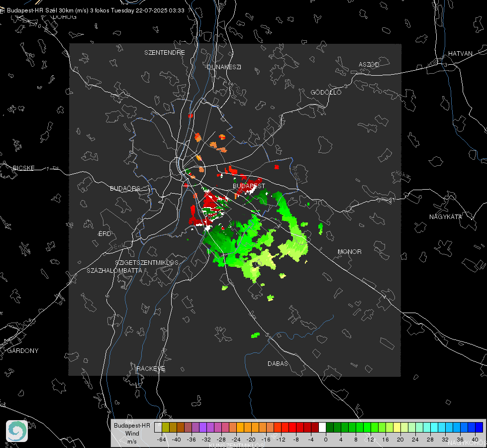Screen dimensions: 487x448
Task: Click the ÉRD map label
Action: 104,234
